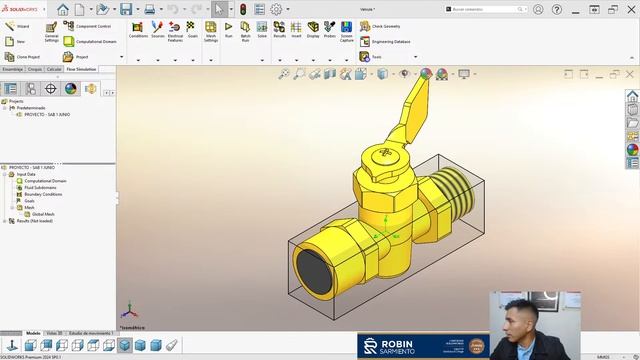The width and height of the screenshot is (640, 360).
Task: Open Flow Simulation analysis tree tab
Action: click(x=90, y=89)
